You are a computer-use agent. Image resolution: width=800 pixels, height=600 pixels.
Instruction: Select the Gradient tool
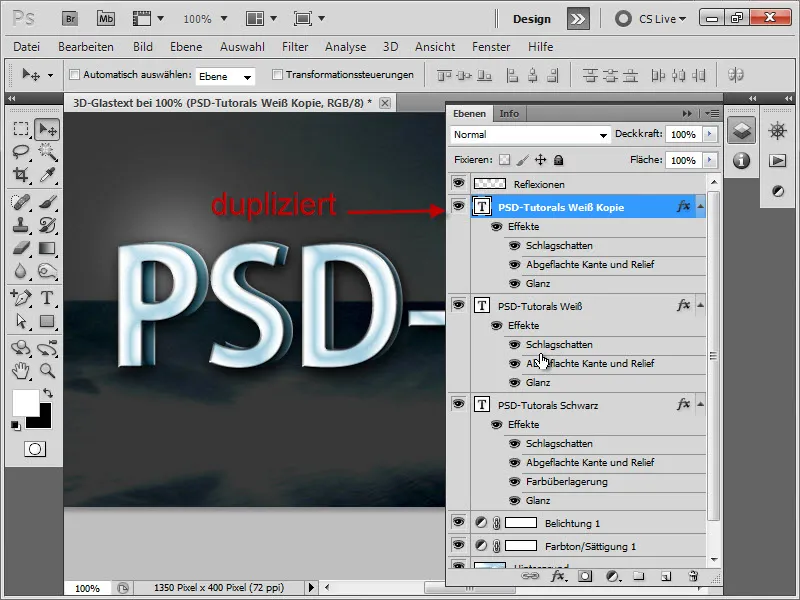click(47, 248)
